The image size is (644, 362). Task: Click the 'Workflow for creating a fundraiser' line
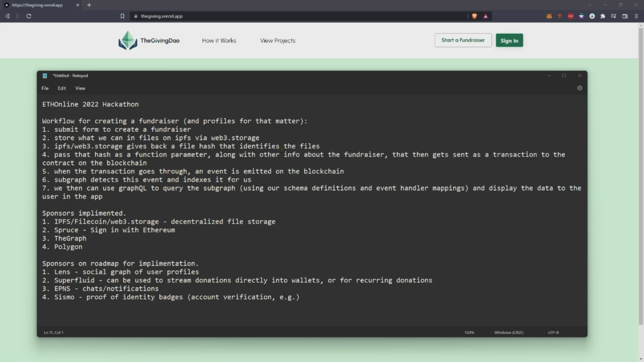point(175,121)
